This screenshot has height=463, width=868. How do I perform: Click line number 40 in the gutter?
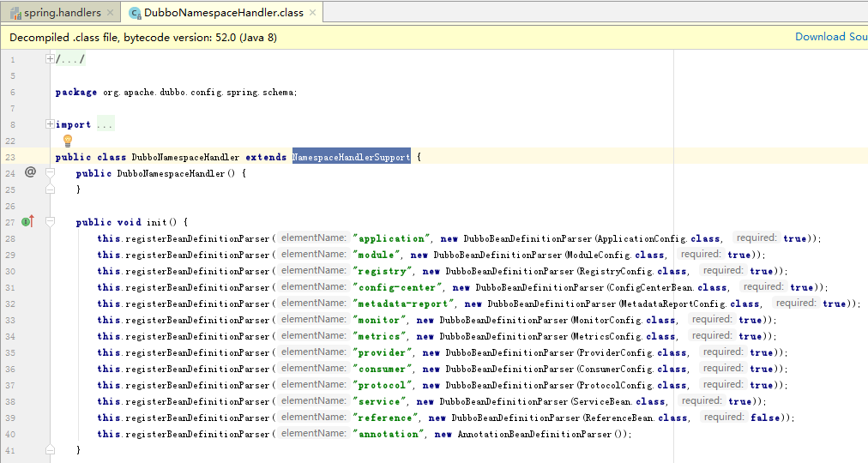[x=10, y=434]
